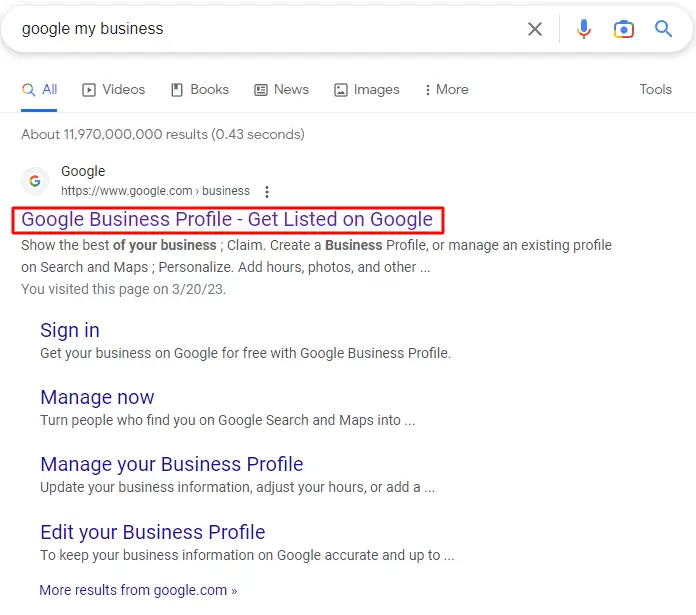Screen dimensions: 696x615
Task: Open the News results tab
Action: pos(281,89)
